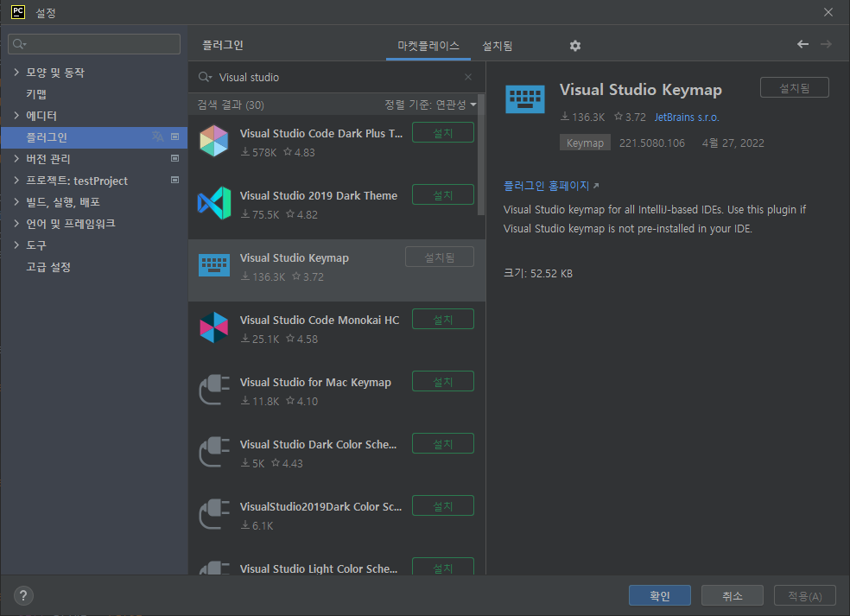Click VisualStudio2019Dark Color Scheme plug icon
Screen dimensions: 850x616
pyautogui.click(x=214, y=514)
